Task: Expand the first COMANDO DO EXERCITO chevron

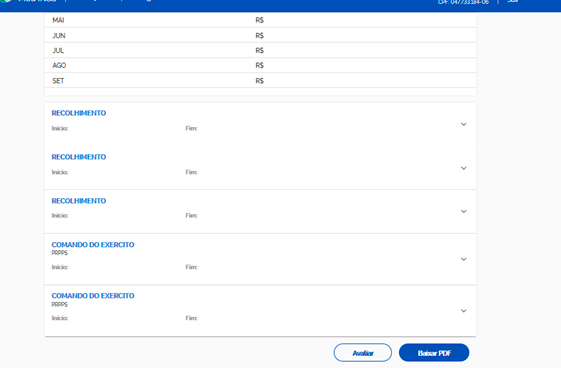Action: (463, 259)
